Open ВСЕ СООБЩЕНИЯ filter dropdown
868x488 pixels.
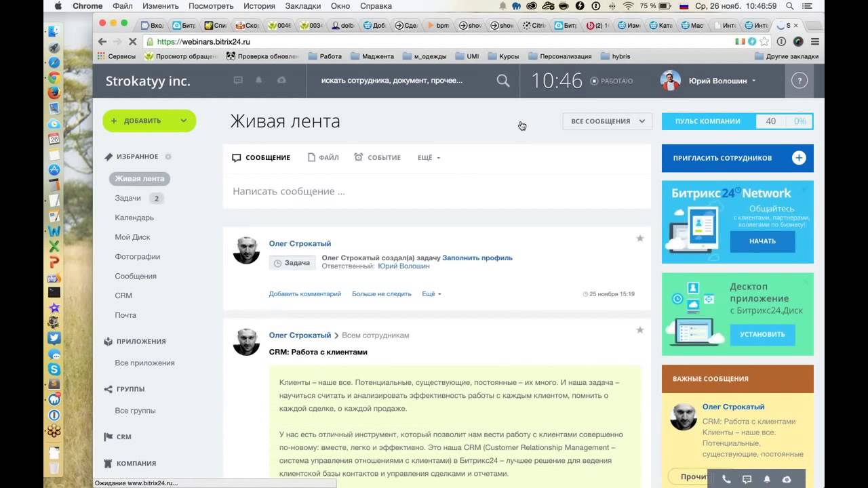(607, 121)
